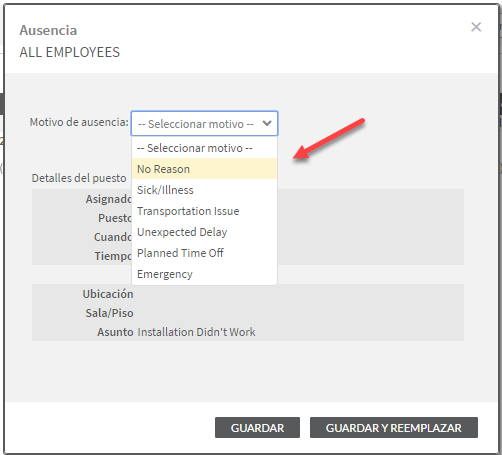The width and height of the screenshot is (502, 455).
Task: Click the GUARDAR button
Action: [257, 428]
